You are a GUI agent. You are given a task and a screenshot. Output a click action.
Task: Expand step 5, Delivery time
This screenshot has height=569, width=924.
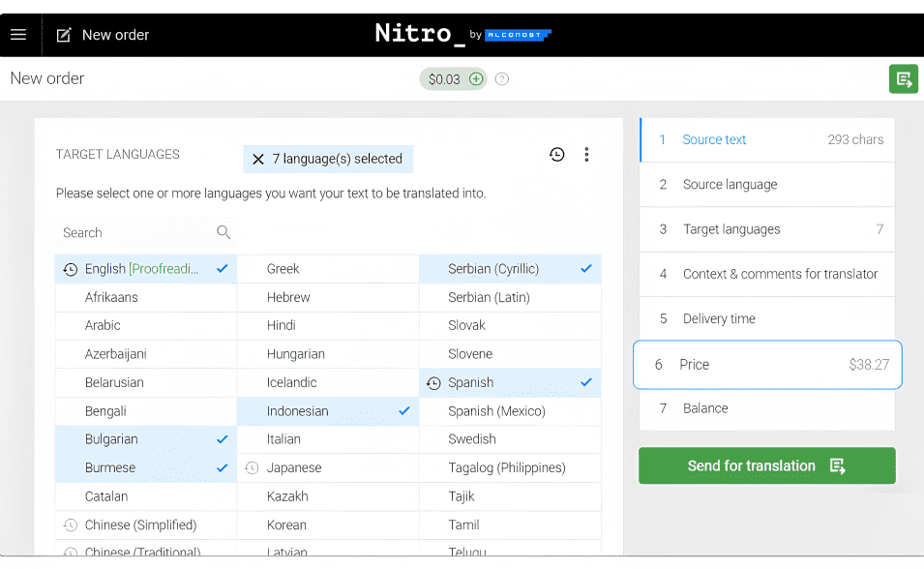pos(766,318)
